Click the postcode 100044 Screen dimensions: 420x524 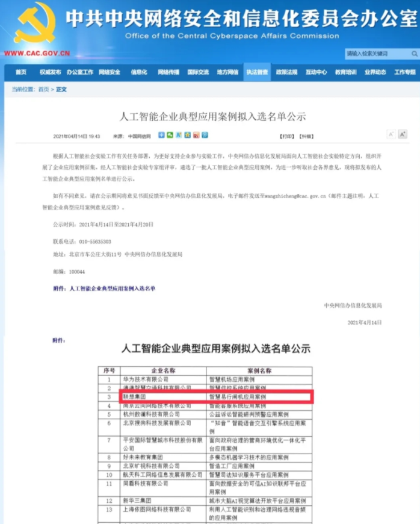[x=77, y=272]
